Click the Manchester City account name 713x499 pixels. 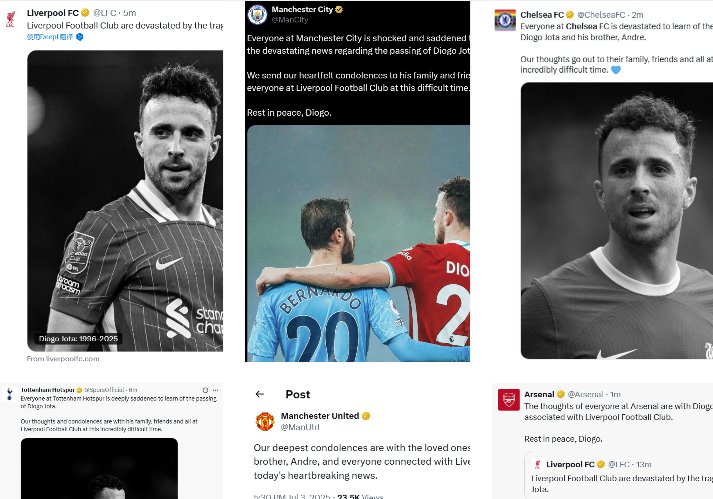302,9
